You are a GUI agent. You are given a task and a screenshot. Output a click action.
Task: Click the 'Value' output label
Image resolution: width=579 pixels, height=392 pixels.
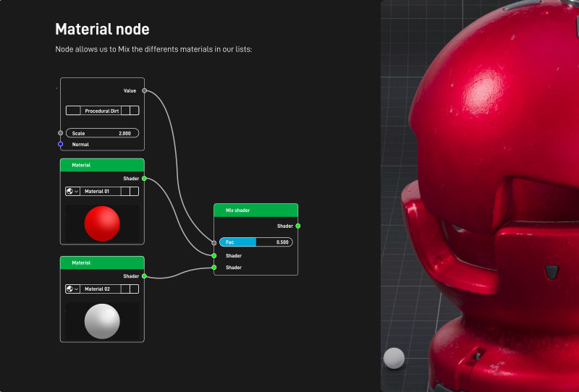(x=130, y=91)
